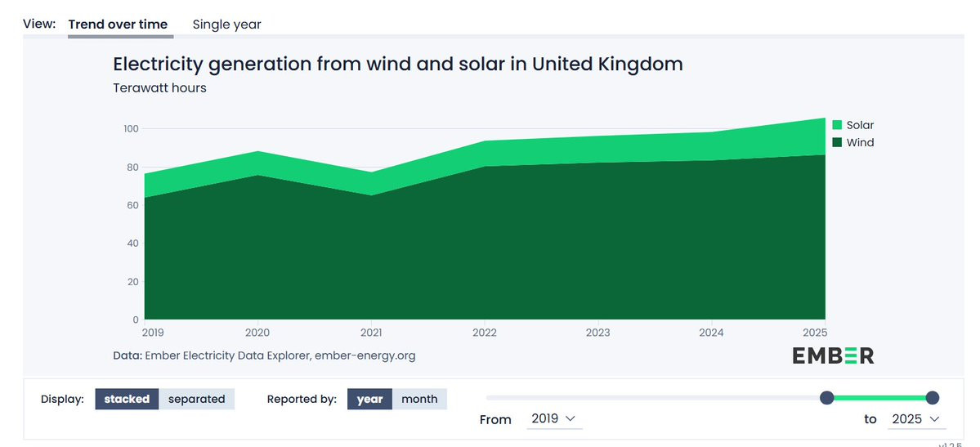The width and height of the screenshot is (980, 447).
Task: Click the Solar legend color swatch
Action: 837,125
